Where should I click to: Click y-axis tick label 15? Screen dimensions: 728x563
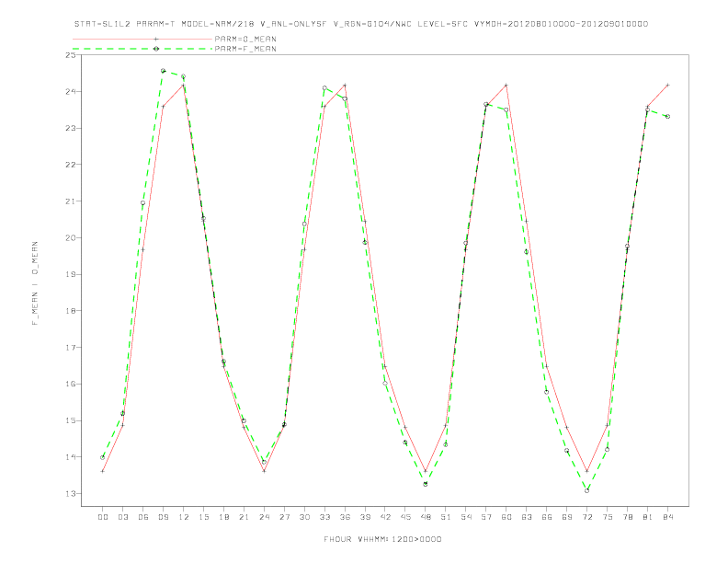click(x=71, y=420)
